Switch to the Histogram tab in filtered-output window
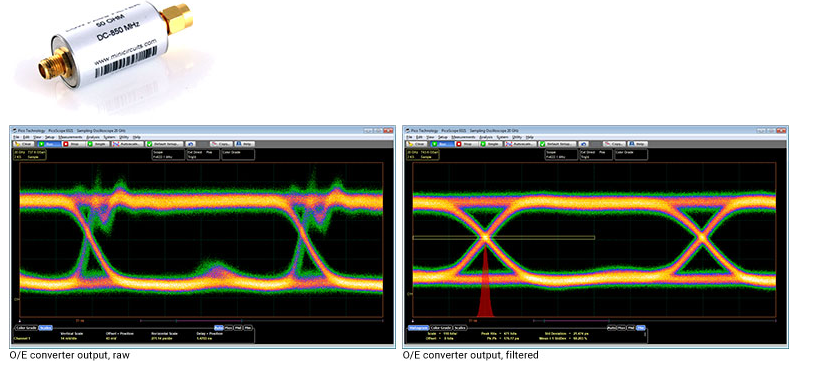The image size is (832, 365). 418,328
